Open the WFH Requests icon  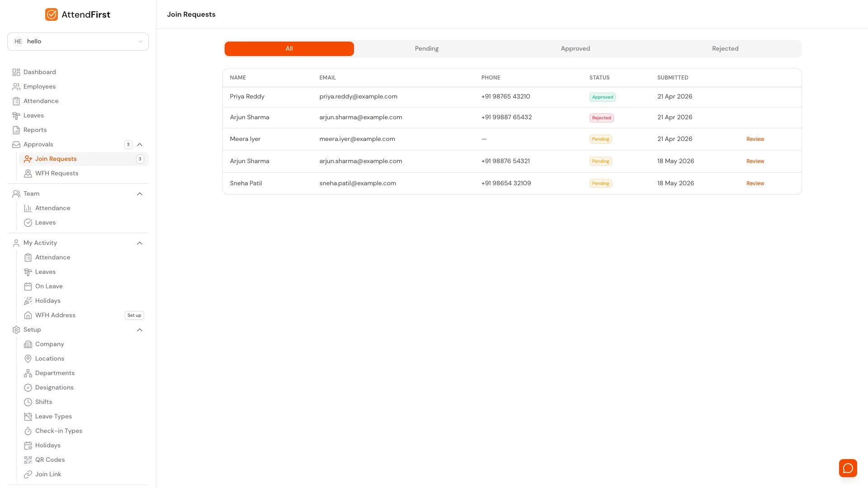pyautogui.click(x=28, y=174)
